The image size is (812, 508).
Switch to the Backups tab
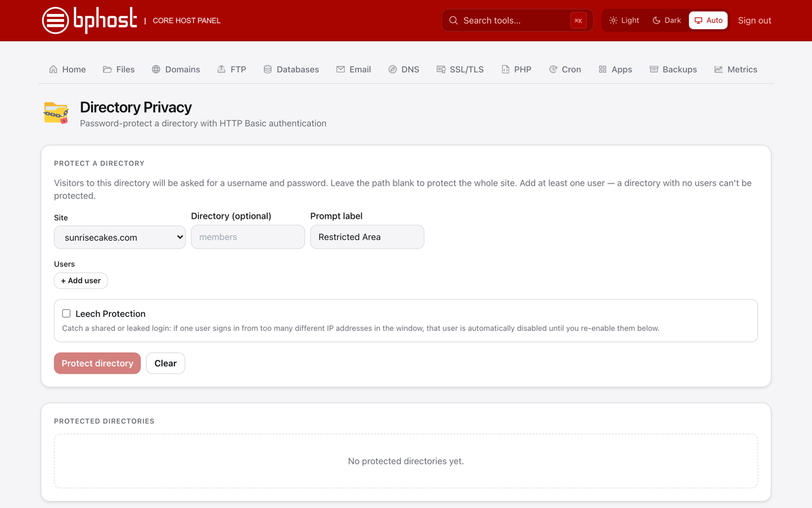(x=673, y=69)
